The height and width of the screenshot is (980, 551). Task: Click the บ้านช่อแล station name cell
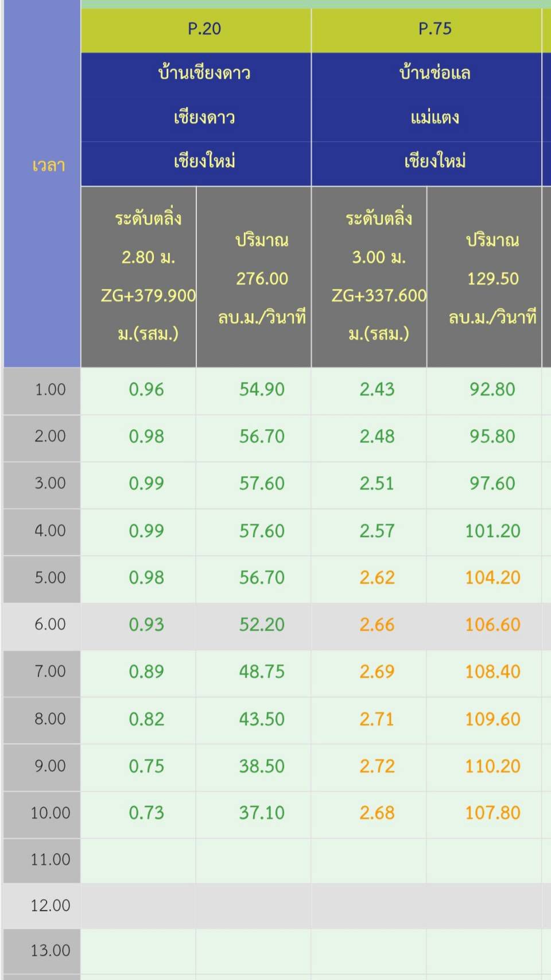434,74
